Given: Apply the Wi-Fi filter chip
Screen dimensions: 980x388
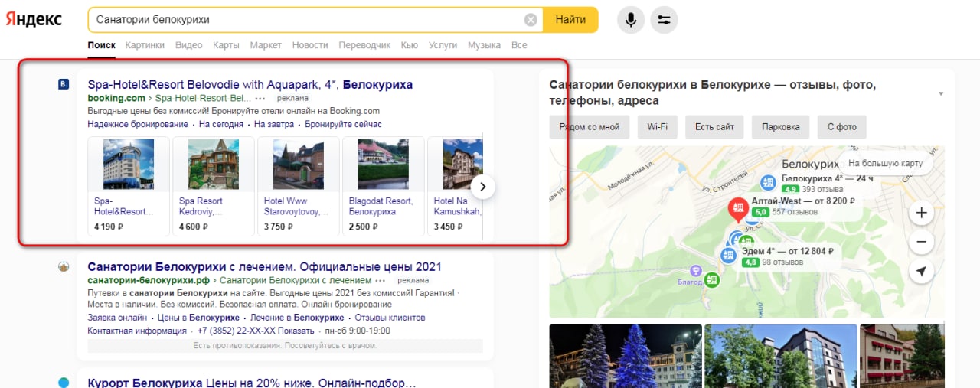Looking at the screenshot, I should (x=657, y=127).
